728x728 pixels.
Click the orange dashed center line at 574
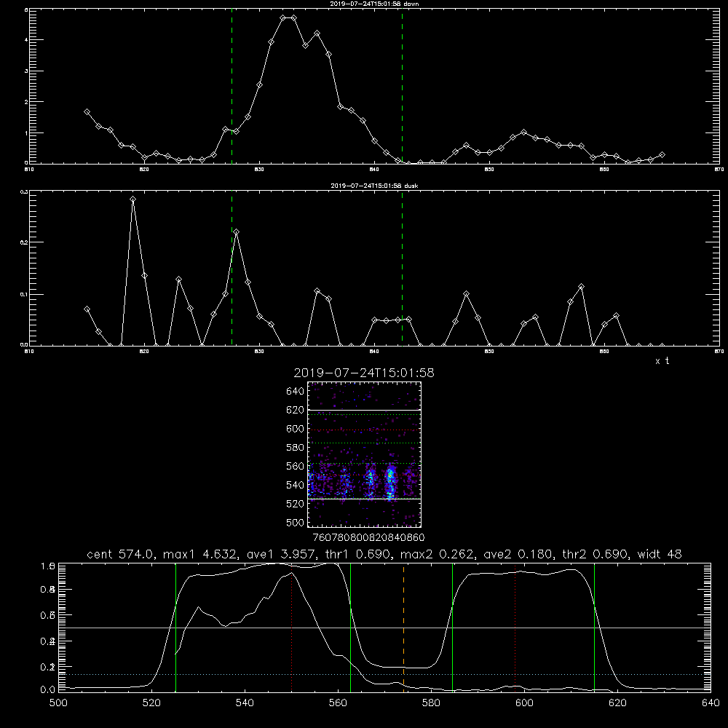point(403,627)
